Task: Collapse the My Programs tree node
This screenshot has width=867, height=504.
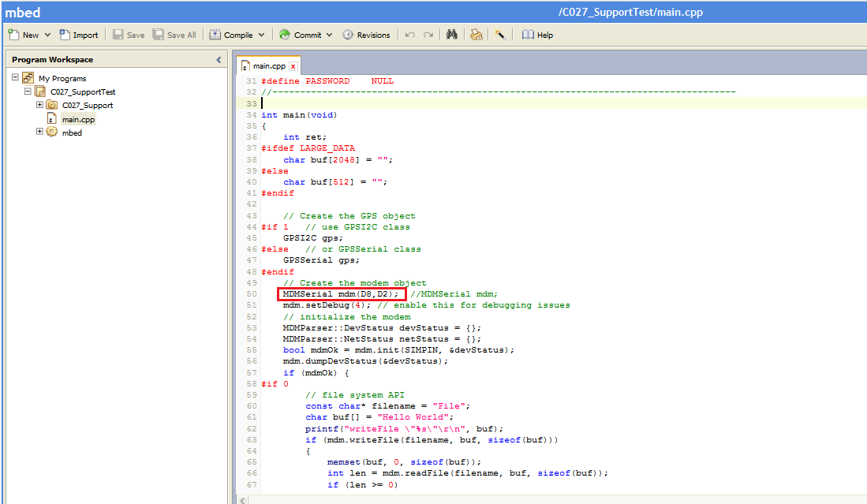Action: (x=15, y=78)
